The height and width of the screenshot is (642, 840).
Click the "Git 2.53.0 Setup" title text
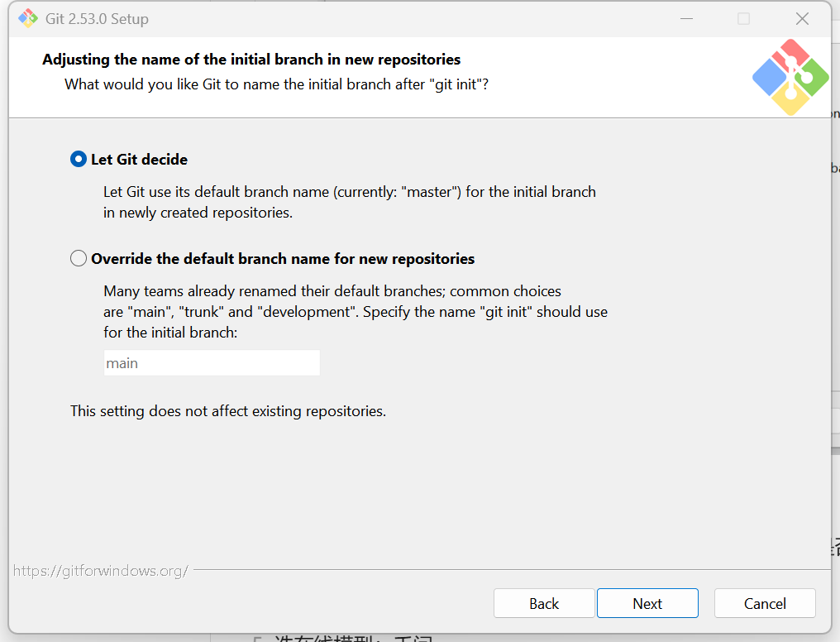point(97,19)
